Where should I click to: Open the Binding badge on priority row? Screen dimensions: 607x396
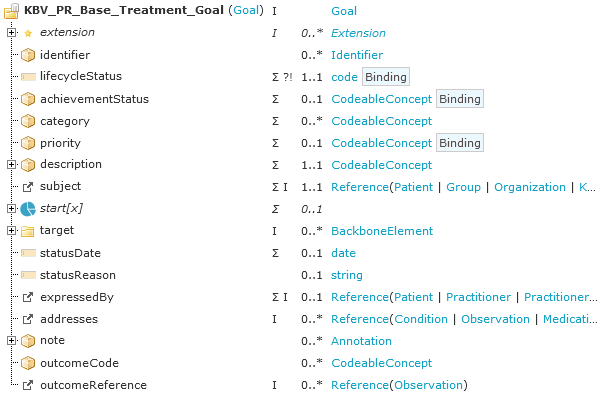pyautogui.click(x=460, y=143)
